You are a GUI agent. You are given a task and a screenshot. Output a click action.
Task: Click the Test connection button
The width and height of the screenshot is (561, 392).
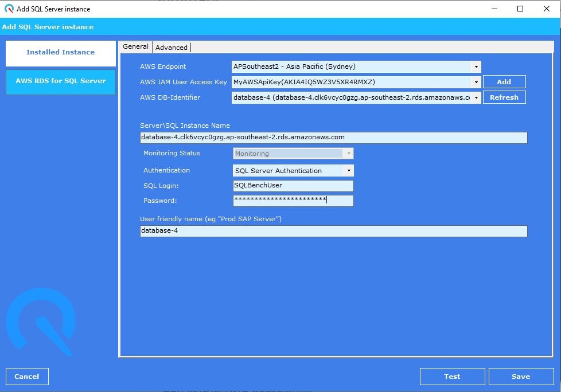tap(452, 377)
